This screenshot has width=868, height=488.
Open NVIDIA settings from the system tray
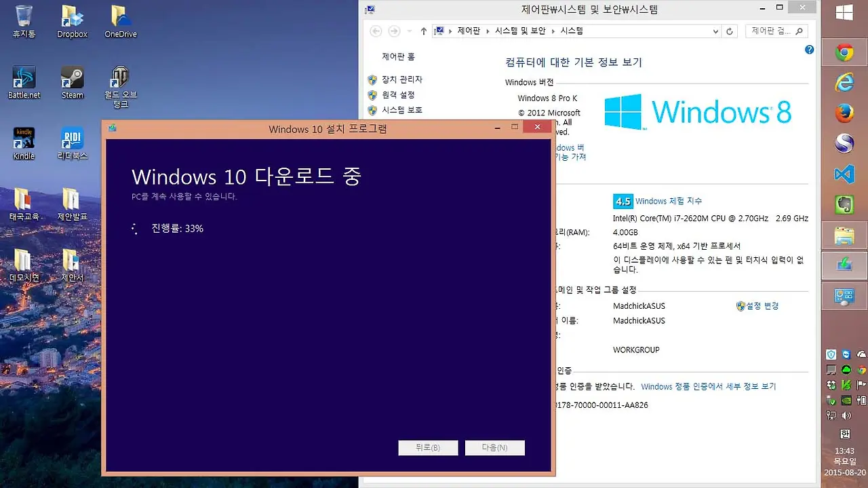click(x=845, y=400)
